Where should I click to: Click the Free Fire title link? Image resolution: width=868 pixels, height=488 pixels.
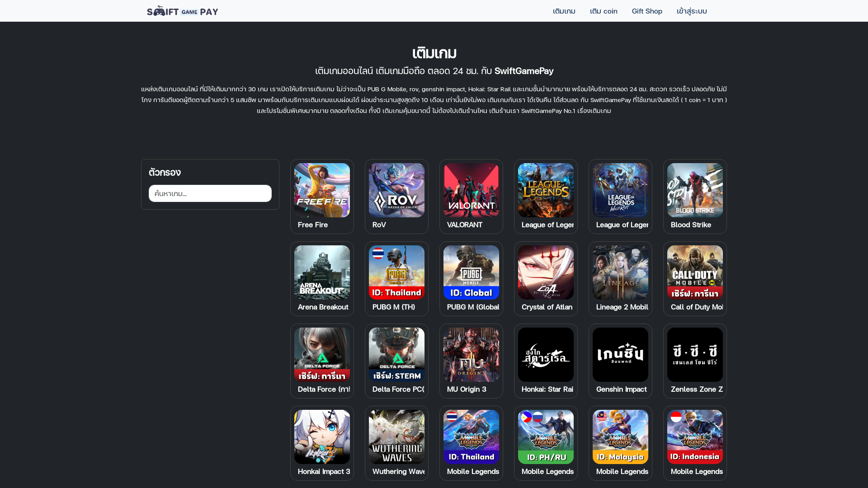pos(313,225)
